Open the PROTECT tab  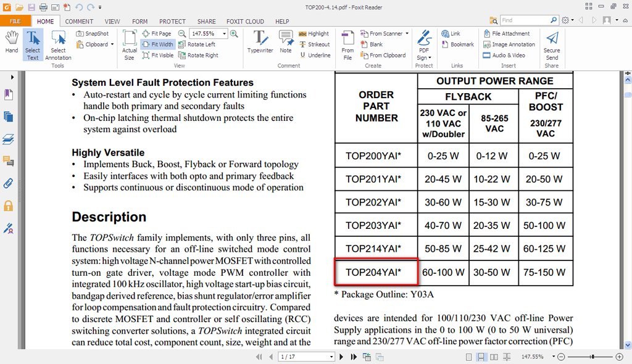coord(172,22)
